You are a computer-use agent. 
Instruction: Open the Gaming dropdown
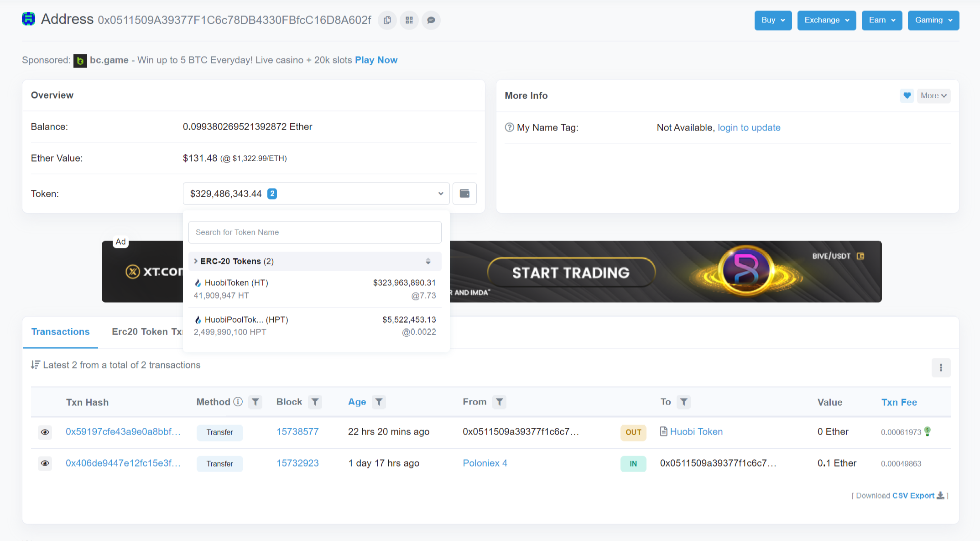(x=933, y=20)
